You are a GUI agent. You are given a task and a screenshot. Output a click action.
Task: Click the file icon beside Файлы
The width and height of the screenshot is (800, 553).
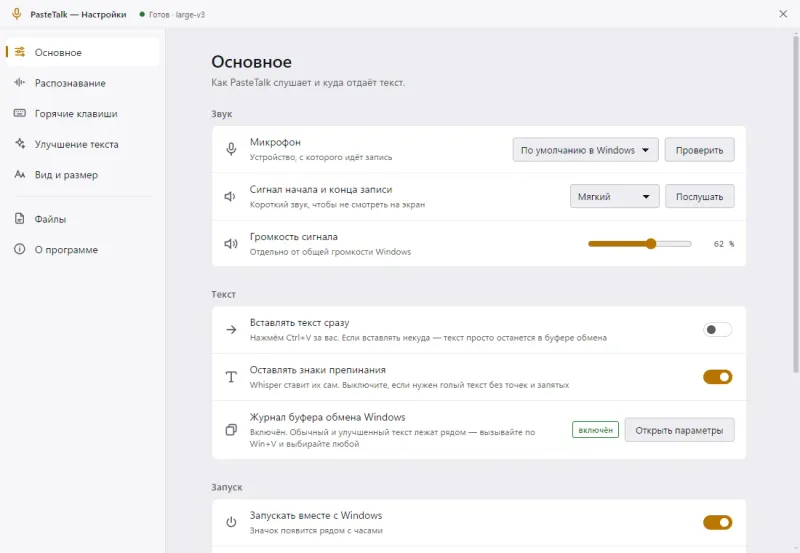pos(19,219)
